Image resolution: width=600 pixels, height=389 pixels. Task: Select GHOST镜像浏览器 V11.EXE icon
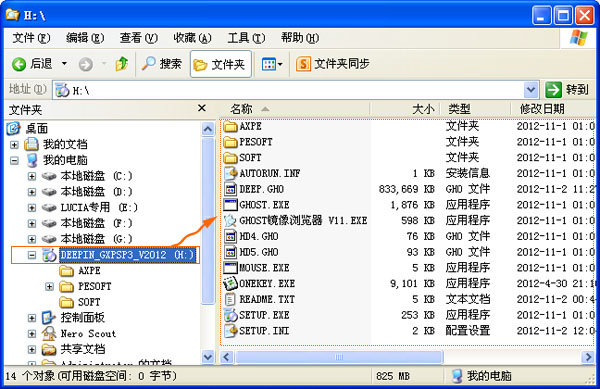coord(230,221)
